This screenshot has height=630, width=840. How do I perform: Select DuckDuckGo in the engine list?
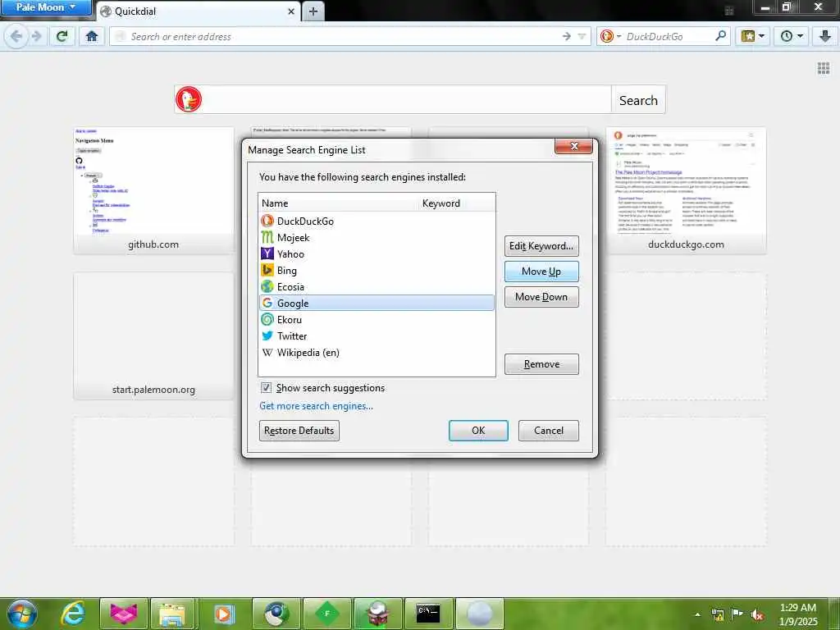click(377, 221)
